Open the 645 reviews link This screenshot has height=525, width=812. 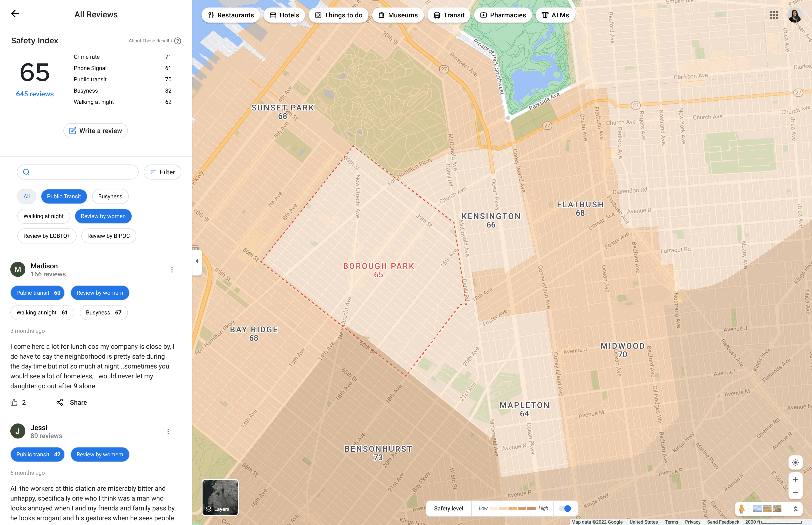[x=35, y=94]
